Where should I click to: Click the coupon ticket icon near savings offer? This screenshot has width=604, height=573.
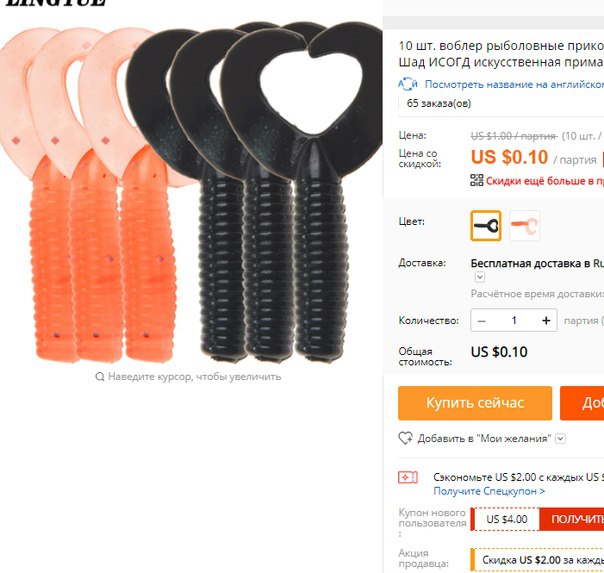[x=408, y=478]
